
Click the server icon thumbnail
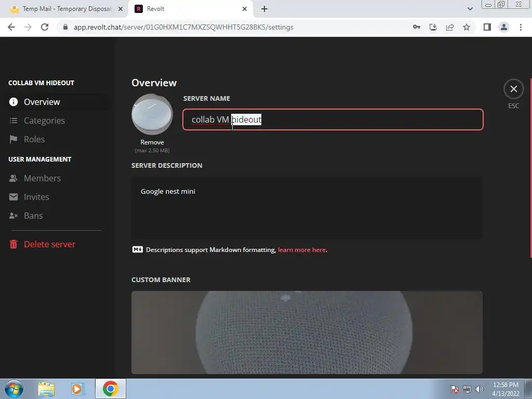(152, 114)
